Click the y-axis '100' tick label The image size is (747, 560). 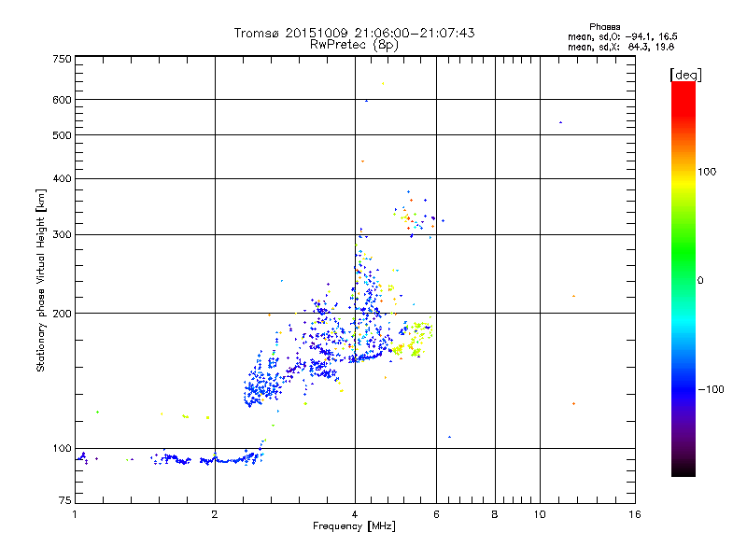[62, 448]
